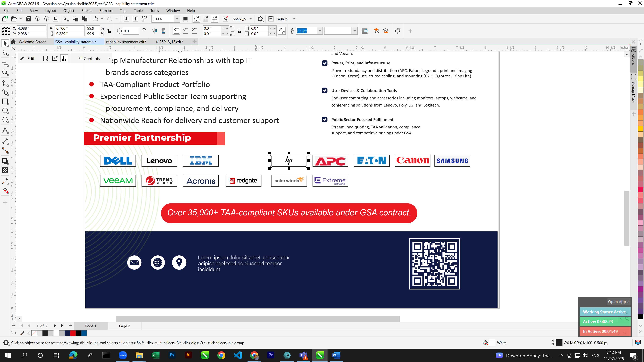The image size is (644, 362).
Task: Switch to the 4135918_15.cdr tab
Action: click(x=169, y=42)
